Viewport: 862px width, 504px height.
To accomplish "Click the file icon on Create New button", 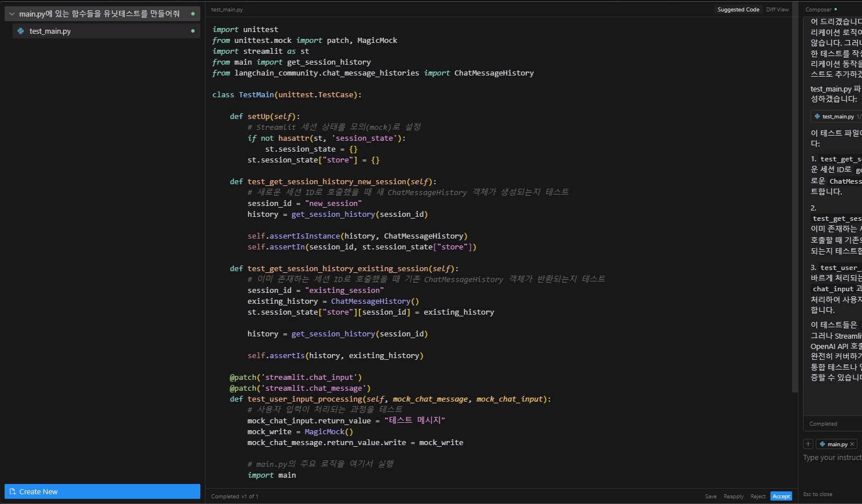I will pyautogui.click(x=13, y=491).
